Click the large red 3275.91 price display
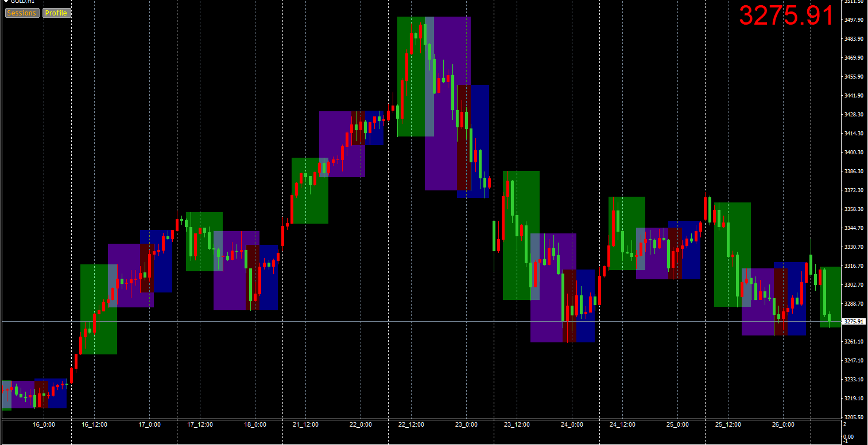This screenshot has width=868, height=445. pos(786,15)
